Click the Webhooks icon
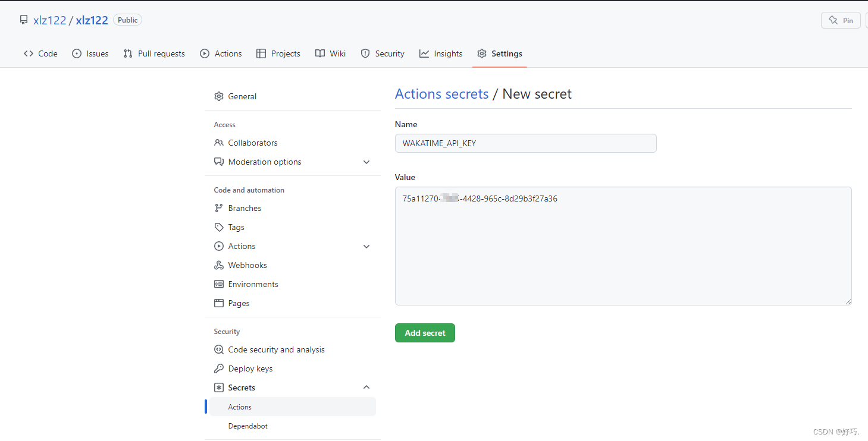This screenshot has height=441, width=868. coord(219,265)
